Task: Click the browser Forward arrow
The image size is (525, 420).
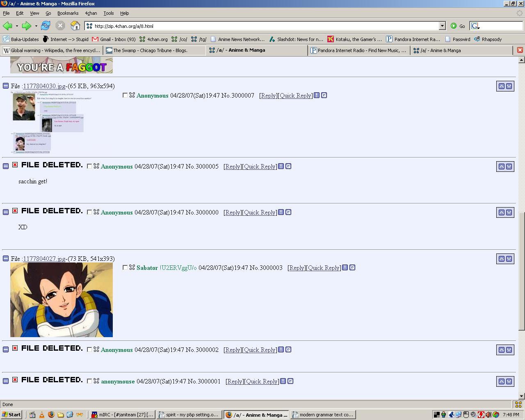Action: click(26, 26)
